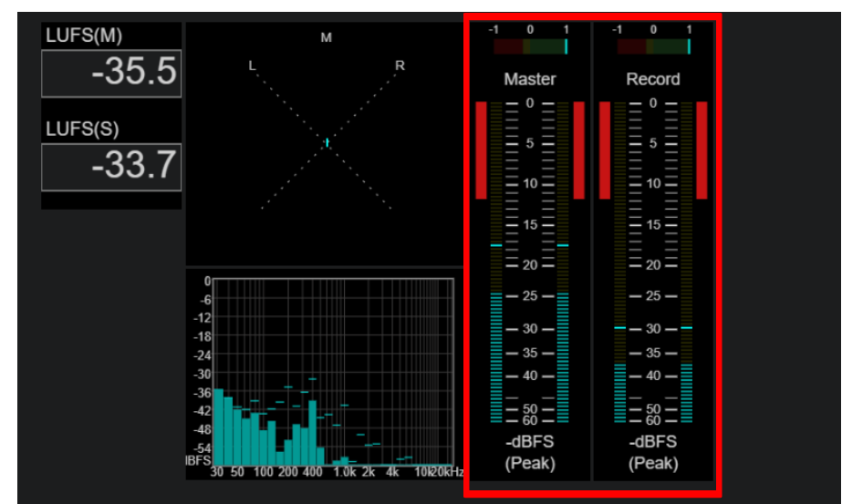The image size is (842, 504).
Task: Click the tallest 30 Hz spectrum bar
Action: (219, 427)
